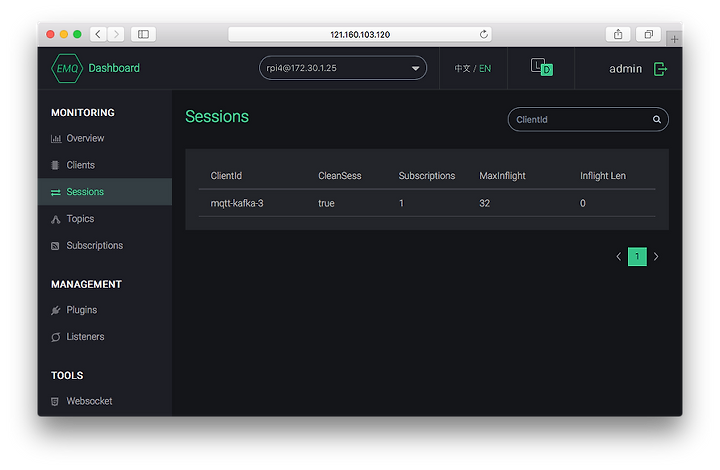This screenshot has width=720, height=470.
Task: Click the browser back button
Action: (98, 34)
